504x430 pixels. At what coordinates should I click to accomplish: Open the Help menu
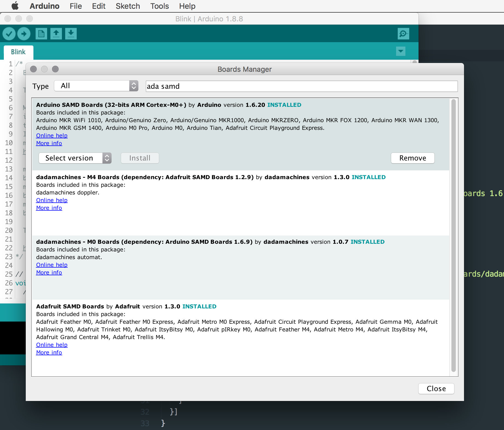(187, 6)
